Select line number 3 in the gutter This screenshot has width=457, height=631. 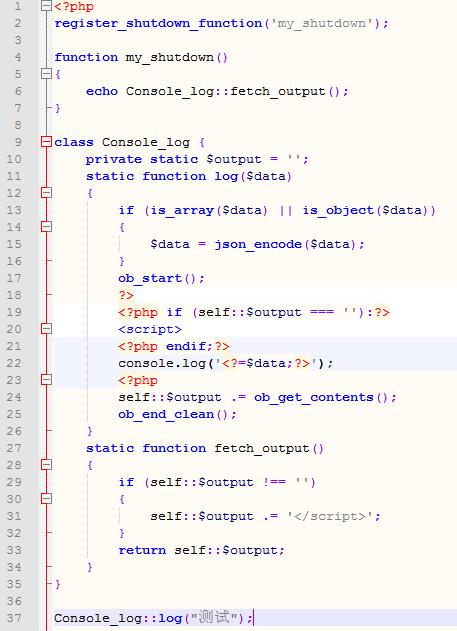18,40
